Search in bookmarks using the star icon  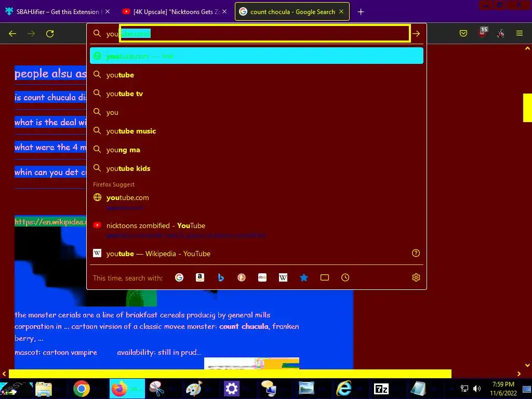tap(303, 277)
